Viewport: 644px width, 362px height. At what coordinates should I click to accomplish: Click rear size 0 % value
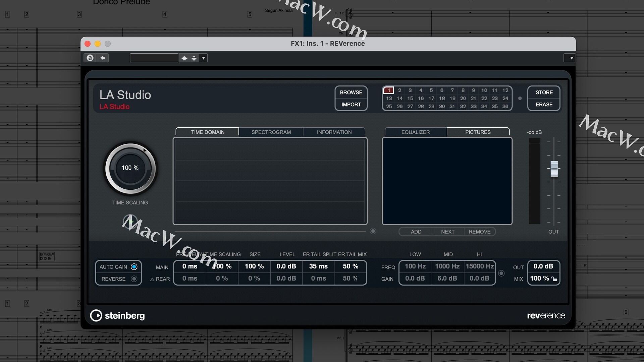pos(254,279)
